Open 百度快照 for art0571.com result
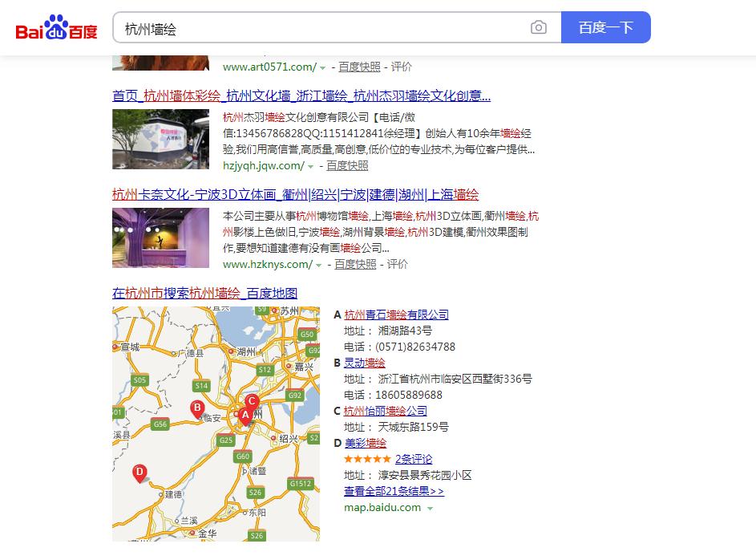The image size is (756, 556). coord(359,67)
